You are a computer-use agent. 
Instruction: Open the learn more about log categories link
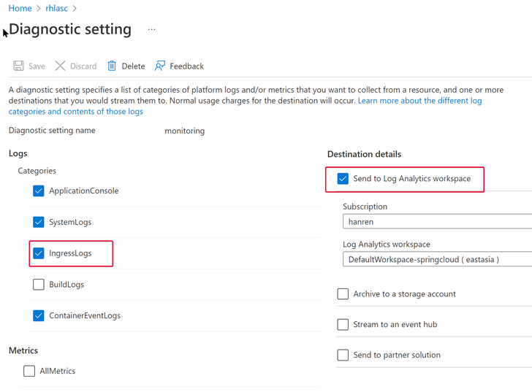click(x=419, y=101)
